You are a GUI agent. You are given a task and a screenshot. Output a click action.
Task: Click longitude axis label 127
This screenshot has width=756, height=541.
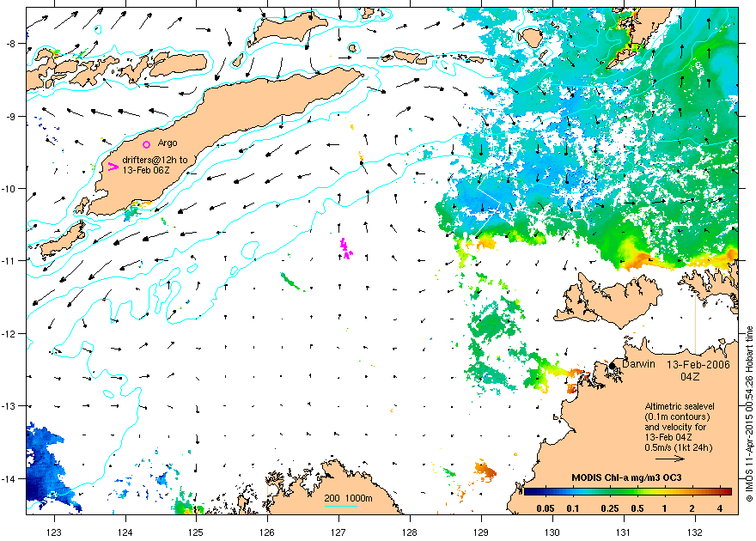pos(338,532)
